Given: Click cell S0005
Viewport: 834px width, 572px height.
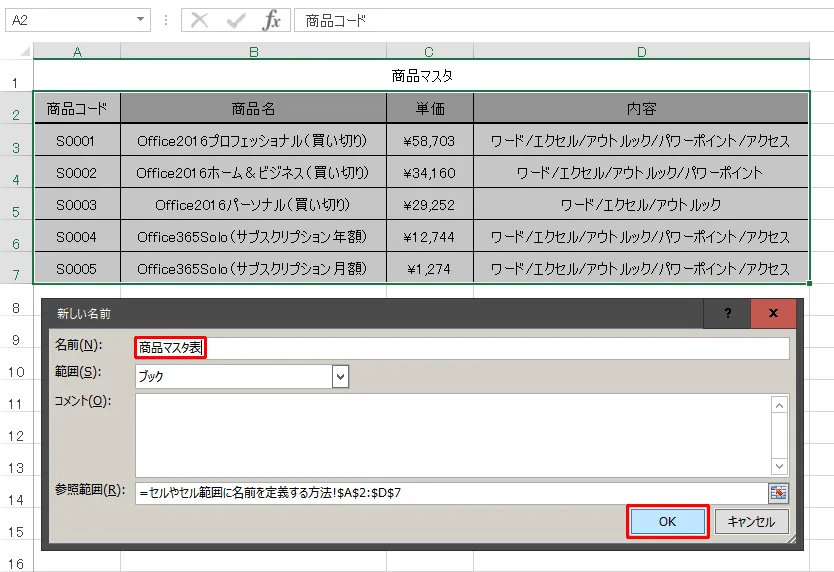Looking at the screenshot, I should [x=77, y=268].
